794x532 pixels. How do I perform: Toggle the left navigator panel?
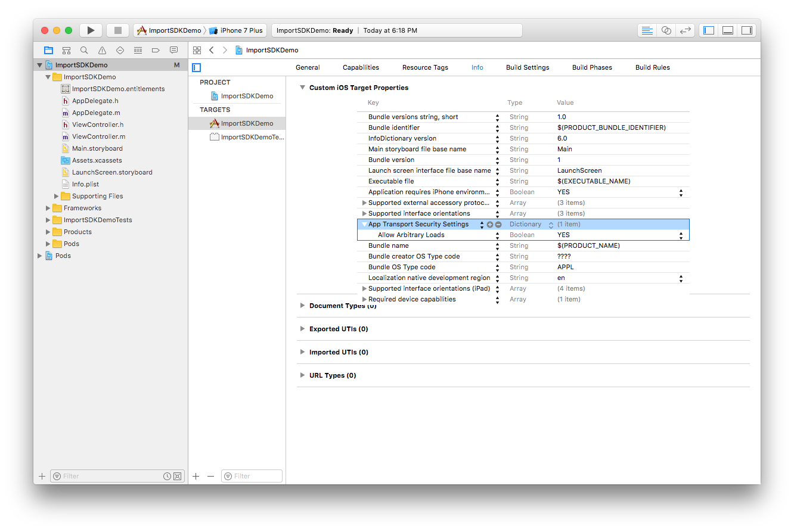(x=709, y=30)
